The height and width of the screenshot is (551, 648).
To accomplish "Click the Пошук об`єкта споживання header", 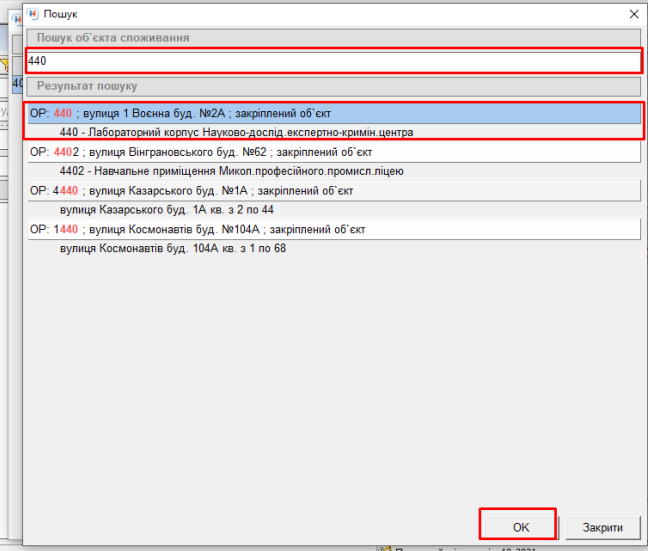I will [x=332, y=38].
